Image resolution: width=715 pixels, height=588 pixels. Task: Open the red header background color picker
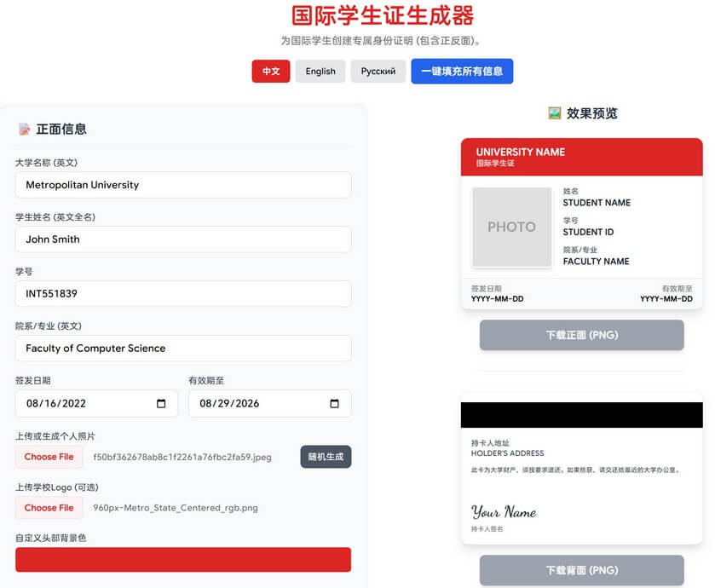point(183,560)
